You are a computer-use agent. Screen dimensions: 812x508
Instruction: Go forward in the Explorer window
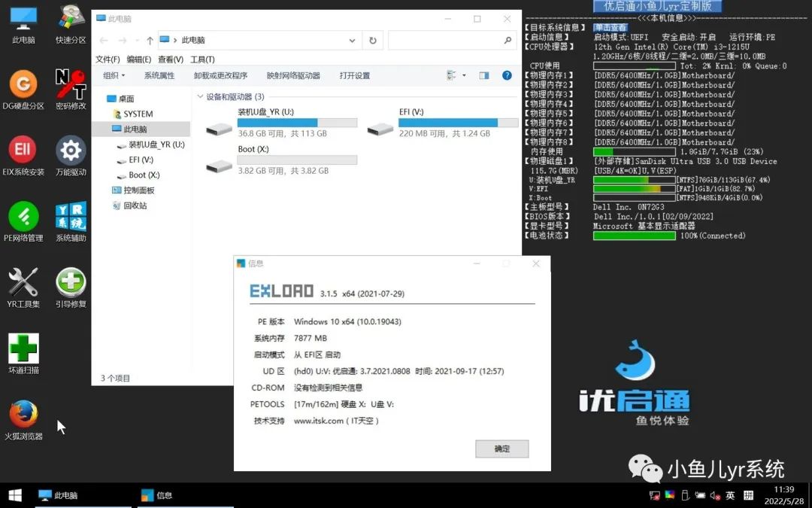pos(123,41)
